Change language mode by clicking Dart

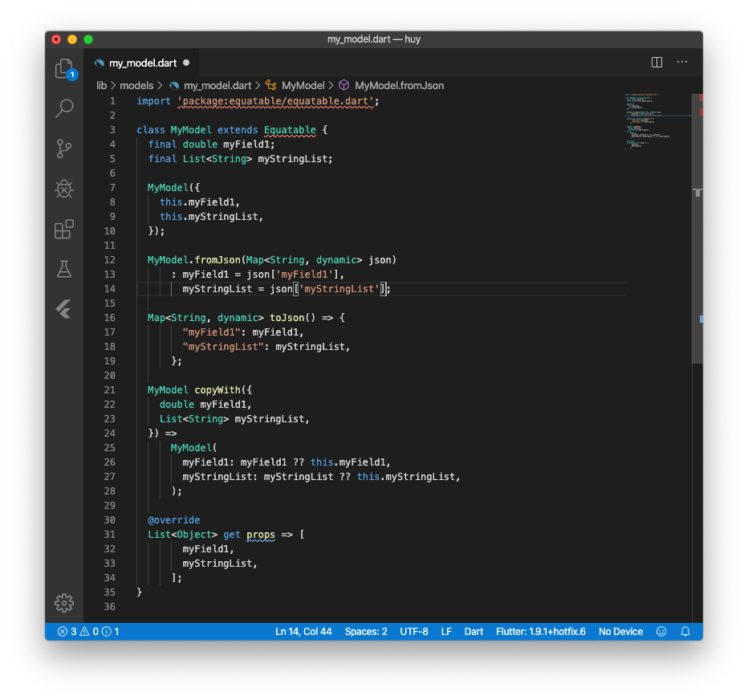(474, 631)
